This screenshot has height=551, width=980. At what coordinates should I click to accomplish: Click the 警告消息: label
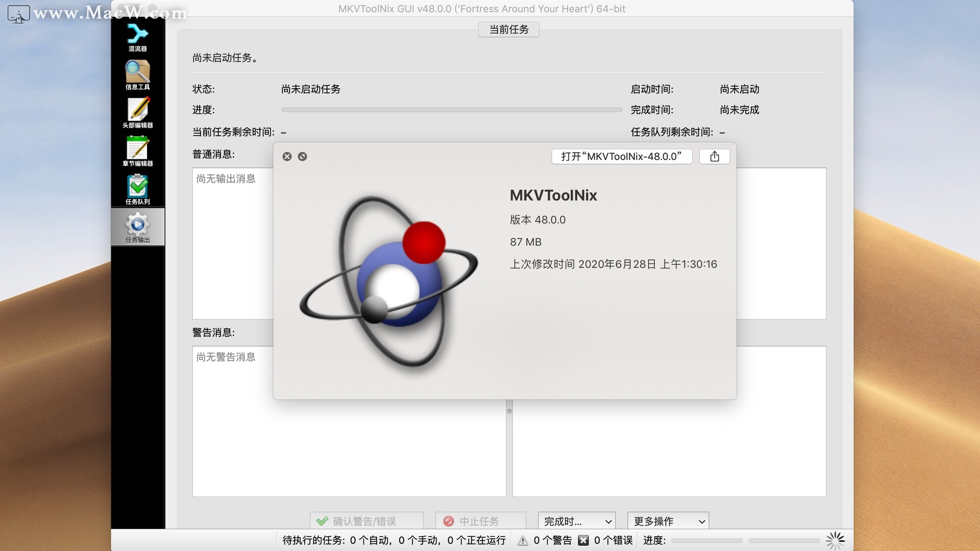213,333
